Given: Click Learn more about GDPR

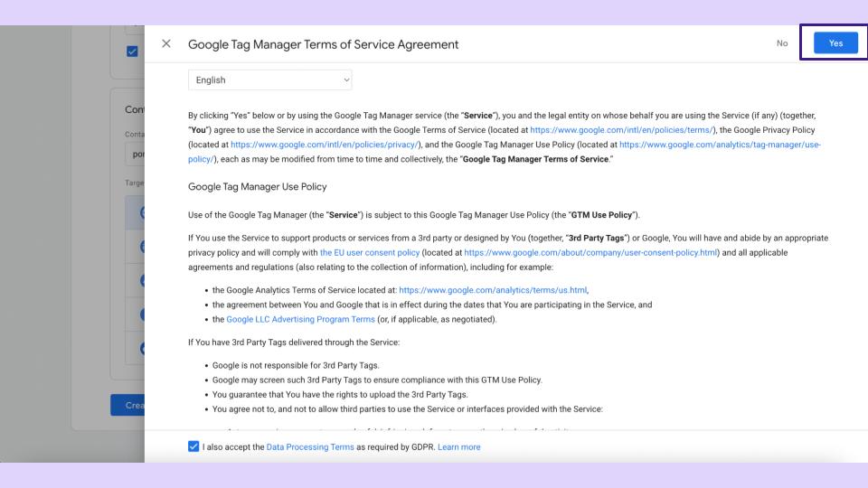Looking at the screenshot, I should [x=459, y=447].
